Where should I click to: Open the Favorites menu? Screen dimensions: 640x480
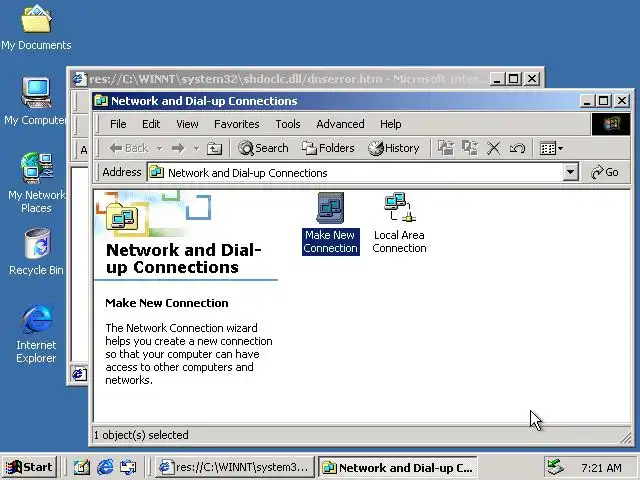click(x=237, y=124)
